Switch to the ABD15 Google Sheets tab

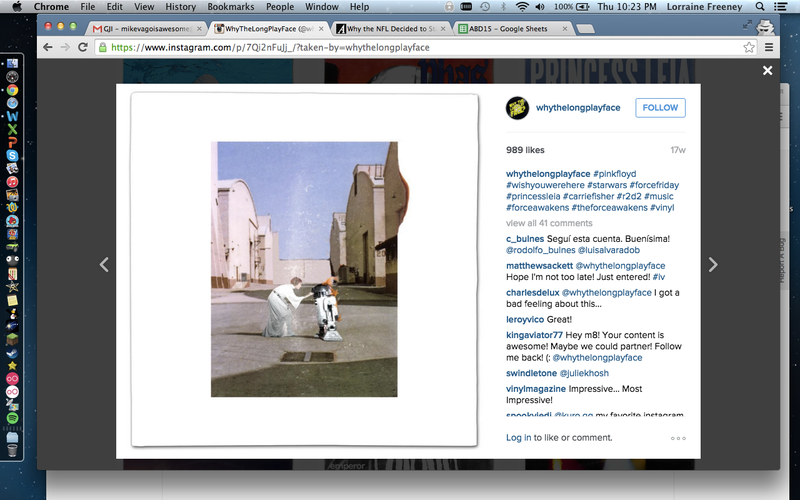pyautogui.click(x=513, y=29)
